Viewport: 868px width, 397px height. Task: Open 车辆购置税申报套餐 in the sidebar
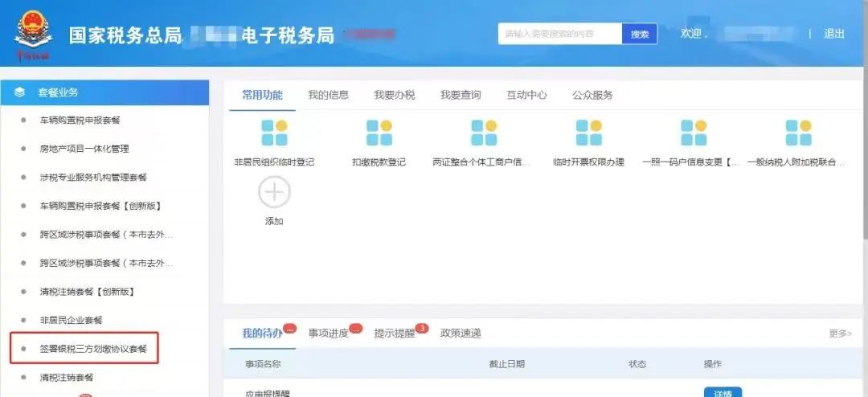pyautogui.click(x=80, y=120)
